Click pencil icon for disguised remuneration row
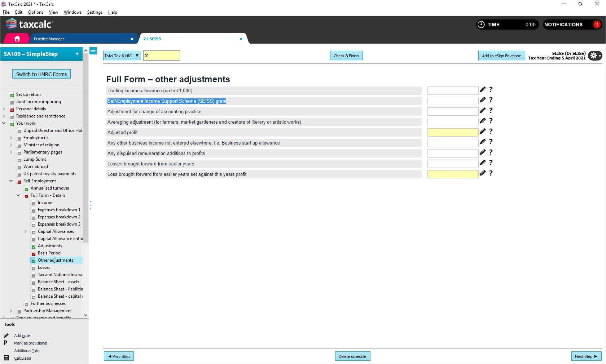The image size is (606, 364). coord(483,152)
